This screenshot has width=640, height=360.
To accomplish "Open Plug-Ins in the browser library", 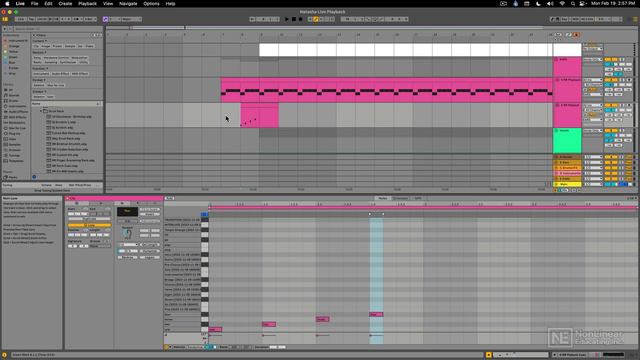I will 15,133.
